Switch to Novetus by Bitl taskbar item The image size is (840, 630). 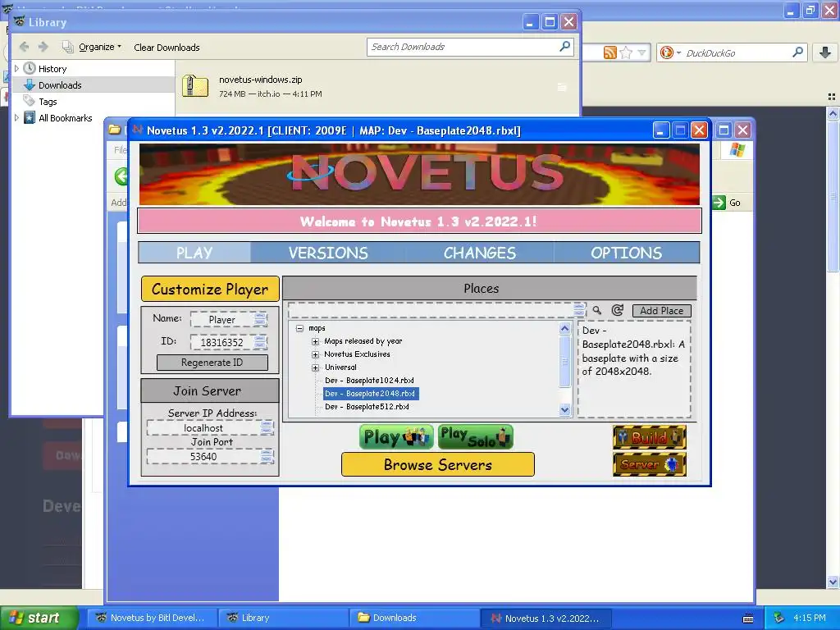click(150, 618)
